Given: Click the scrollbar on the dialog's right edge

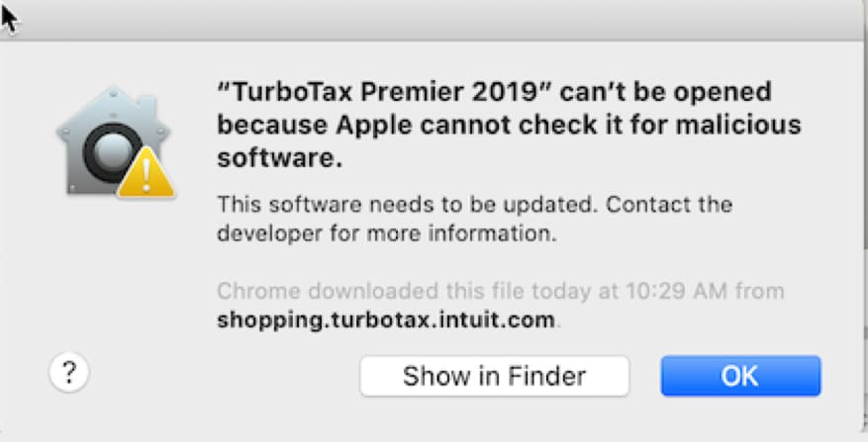Looking at the screenshot, I should (x=865, y=143).
